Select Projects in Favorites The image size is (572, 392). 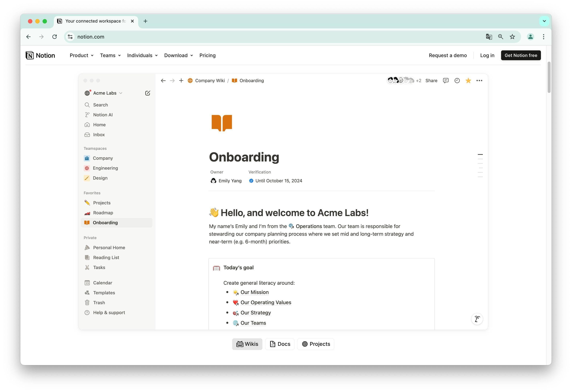point(117,203)
